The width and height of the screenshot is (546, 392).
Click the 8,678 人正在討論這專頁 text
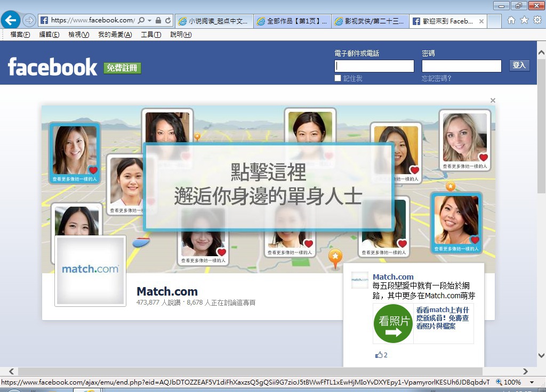pos(221,303)
